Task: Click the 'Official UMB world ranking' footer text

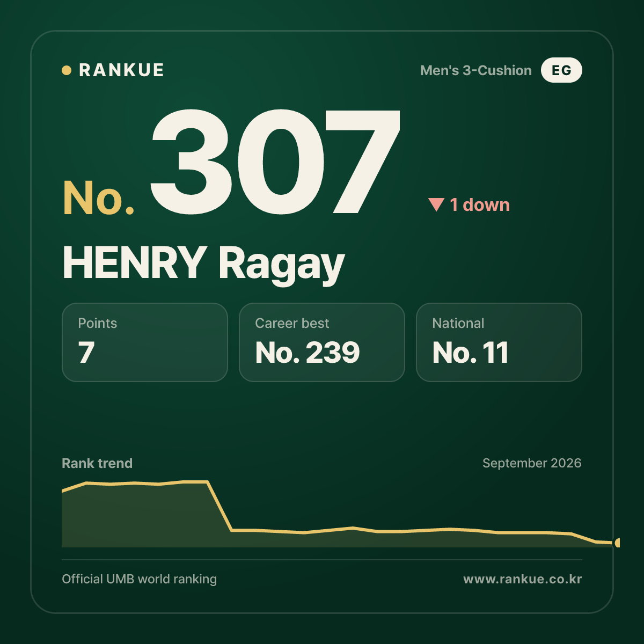Action: point(140,579)
